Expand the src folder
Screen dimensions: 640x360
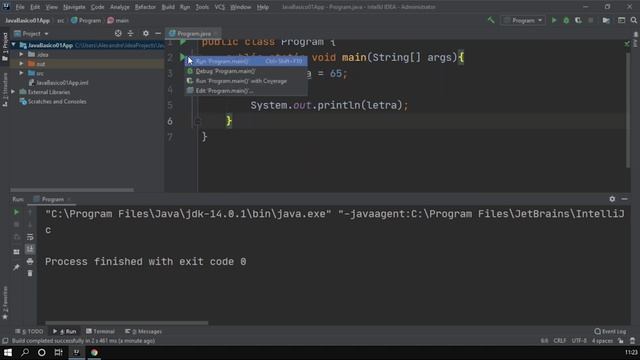tap(21, 73)
